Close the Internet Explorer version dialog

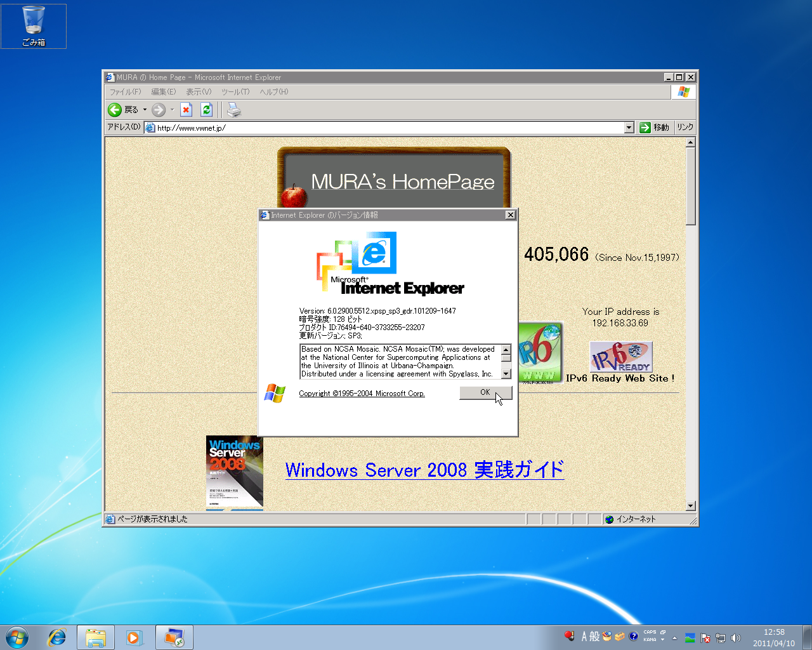pos(510,215)
